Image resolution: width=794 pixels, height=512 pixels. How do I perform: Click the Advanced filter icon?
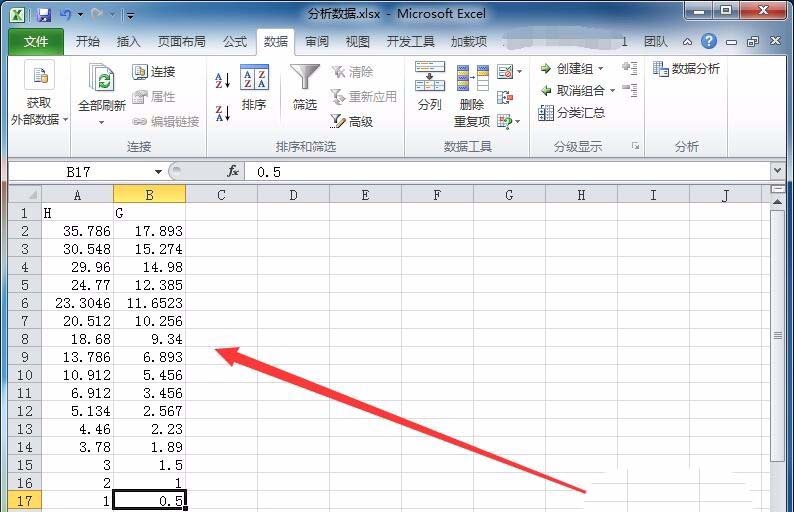[337, 121]
